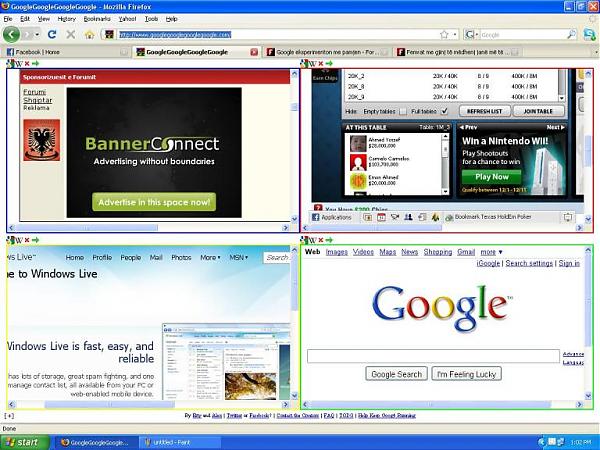Click in the Google search input field

(433, 356)
